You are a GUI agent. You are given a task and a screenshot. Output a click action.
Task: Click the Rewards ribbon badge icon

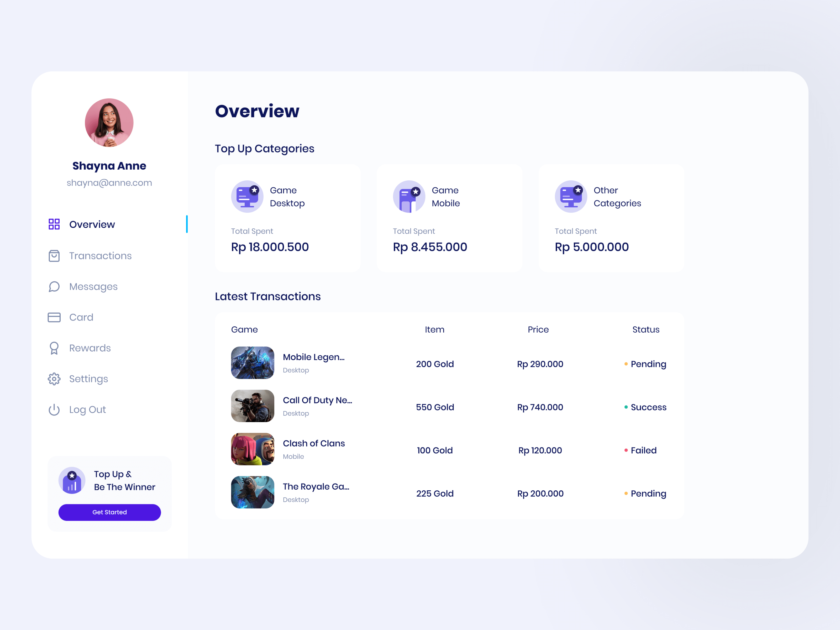point(54,348)
